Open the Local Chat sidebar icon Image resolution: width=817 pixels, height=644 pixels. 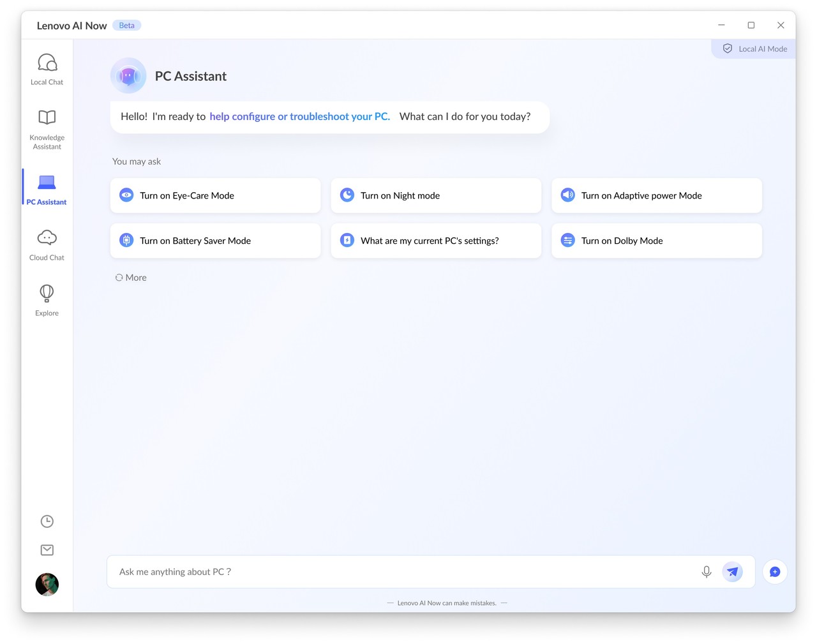tap(47, 63)
